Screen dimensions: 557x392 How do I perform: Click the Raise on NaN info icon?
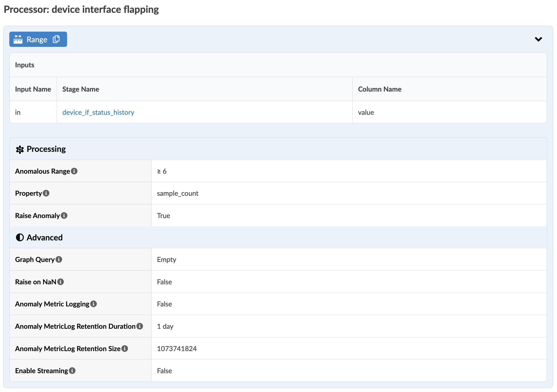click(61, 282)
